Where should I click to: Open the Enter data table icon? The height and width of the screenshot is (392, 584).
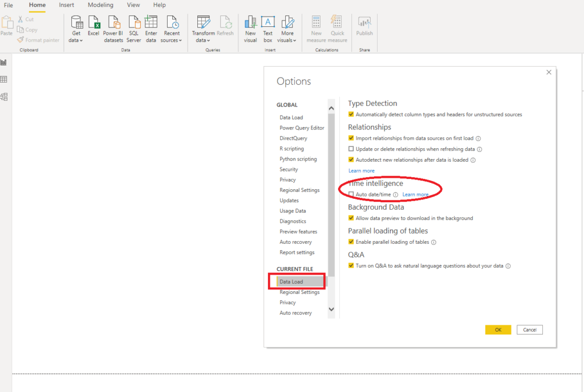[x=151, y=22]
